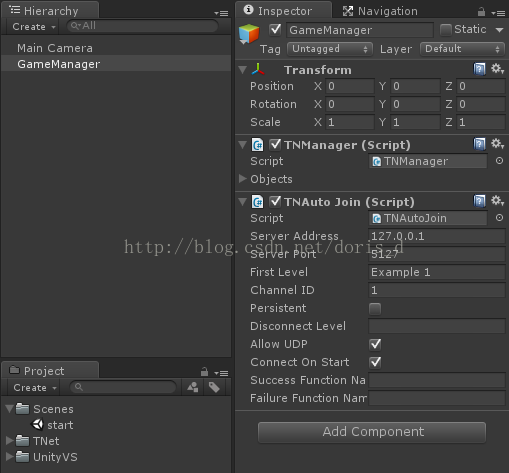Click the TNet folder icon

[23, 441]
